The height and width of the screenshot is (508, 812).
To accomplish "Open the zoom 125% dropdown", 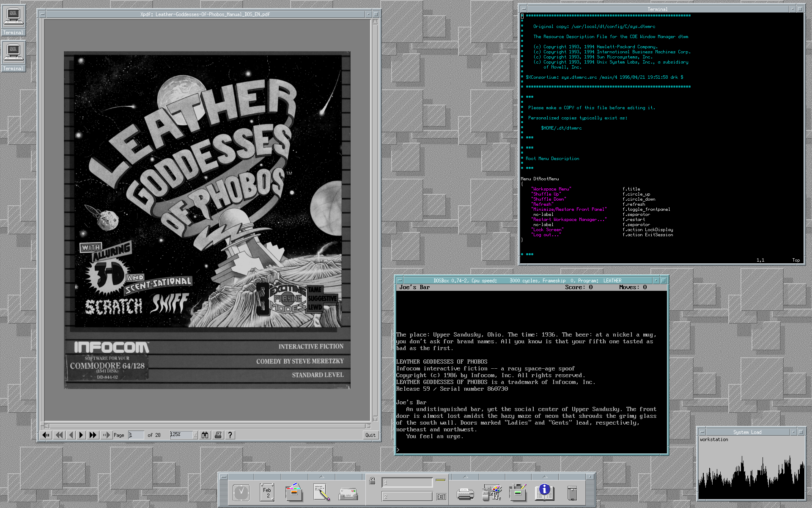I will [195, 435].
